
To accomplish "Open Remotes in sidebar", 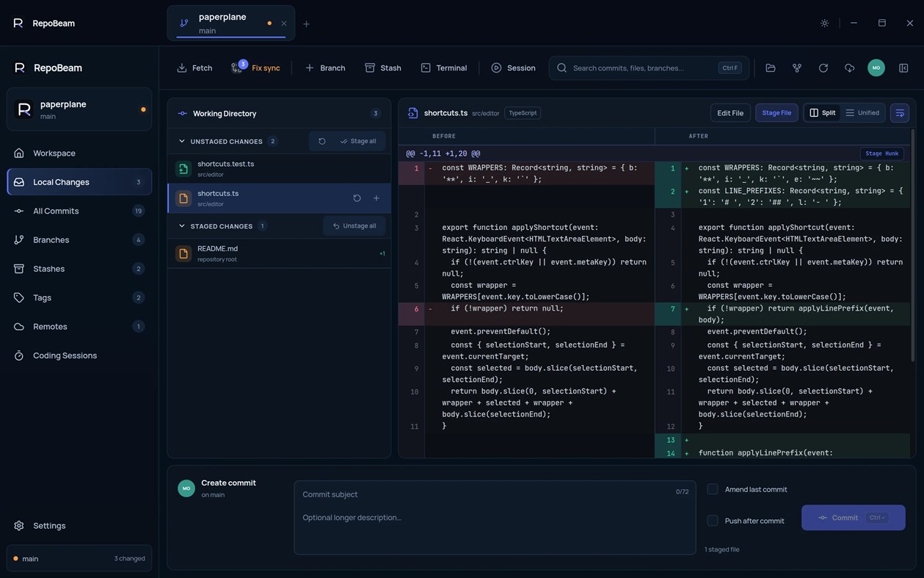I will coord(79,326).
